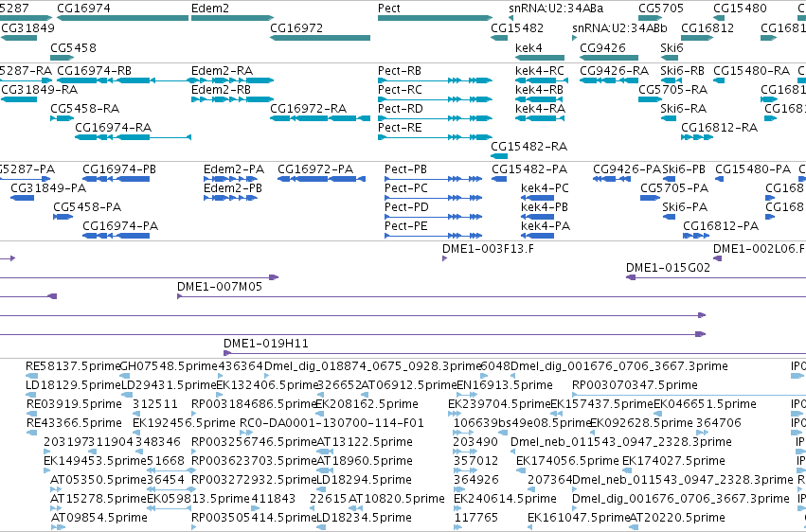The height and width of the screenshot is (532, 806).
Task: Click the CG15480 gene label
Action: tap(740, 9)
